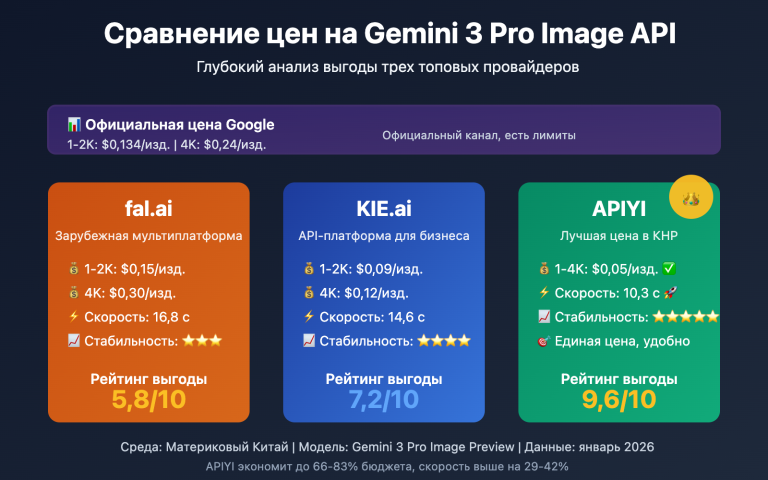Select the APIYI card title
The height and width of the screenshot is (480, 768).
click(619, 209)
